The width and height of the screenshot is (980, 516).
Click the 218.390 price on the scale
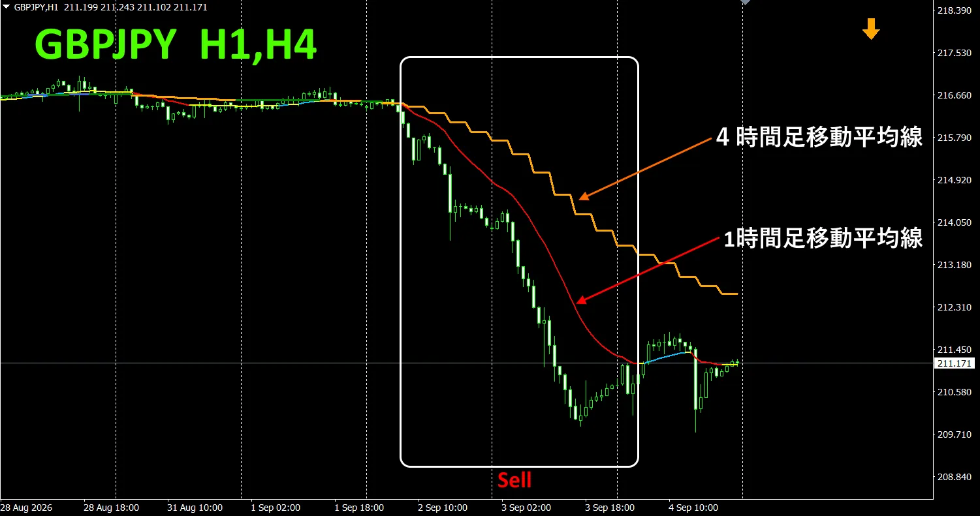[954, 11]
